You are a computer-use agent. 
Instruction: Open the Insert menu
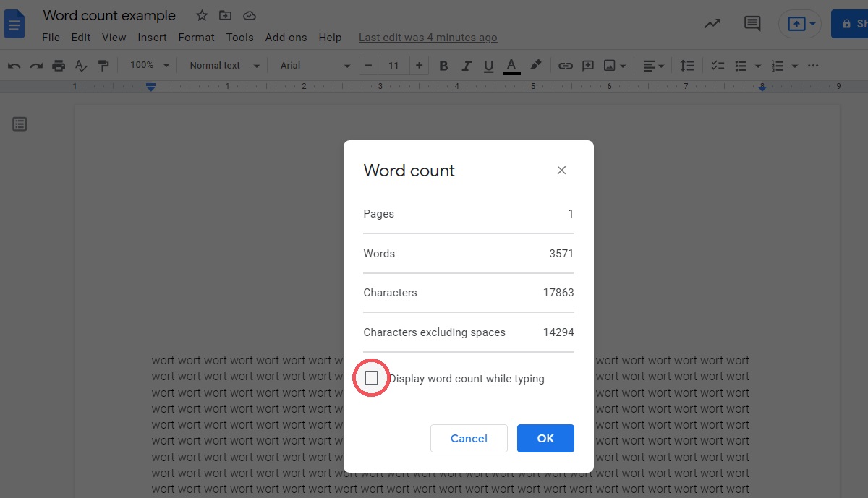[152, 38]
